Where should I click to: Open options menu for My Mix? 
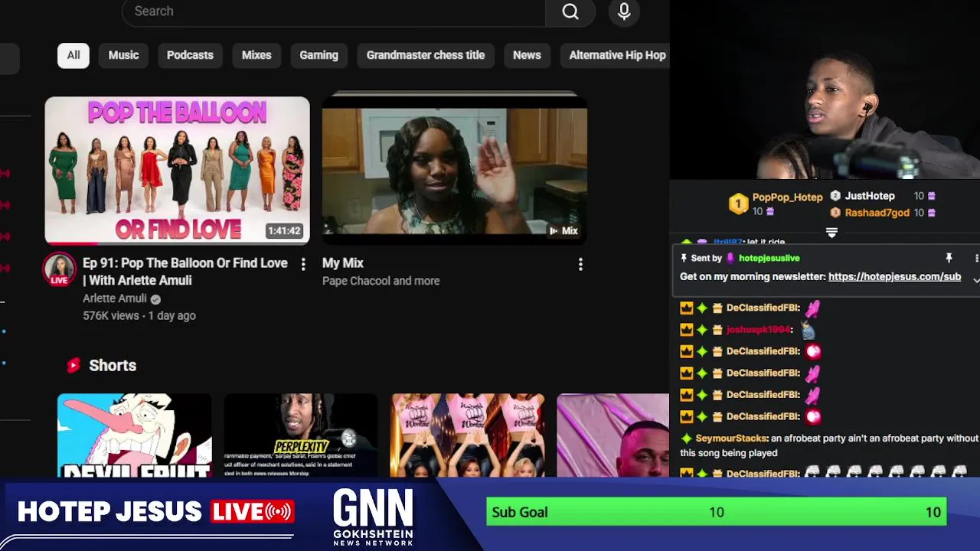[x=580, y=264]
